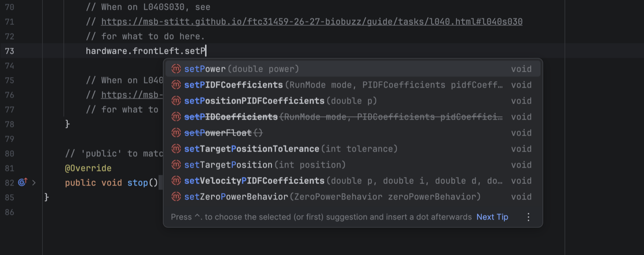Image resolution: width=644 pixels, height=255 pixels.
Task: Click line number 70 in the gutter
Action: pos(9,7)
